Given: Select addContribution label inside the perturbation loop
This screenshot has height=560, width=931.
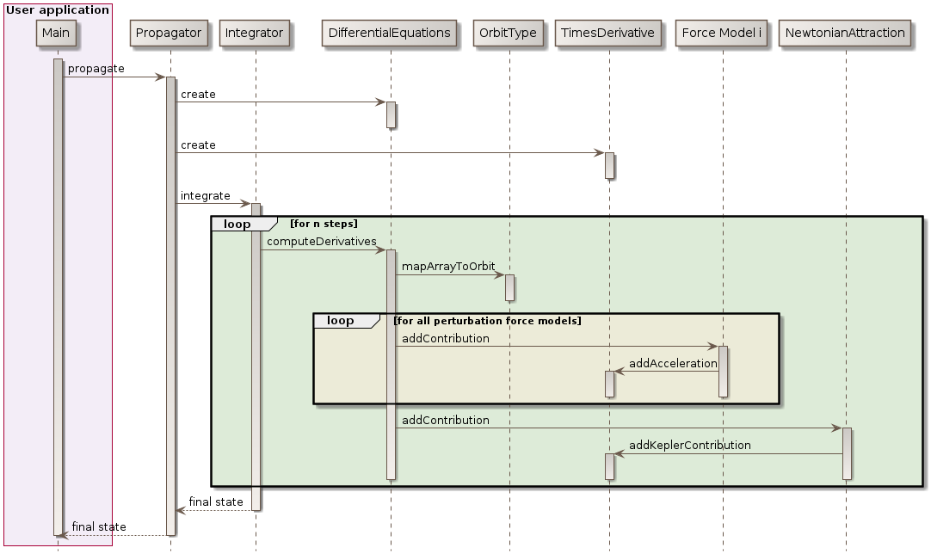Looking at the screenshot, I should [445, 338].
